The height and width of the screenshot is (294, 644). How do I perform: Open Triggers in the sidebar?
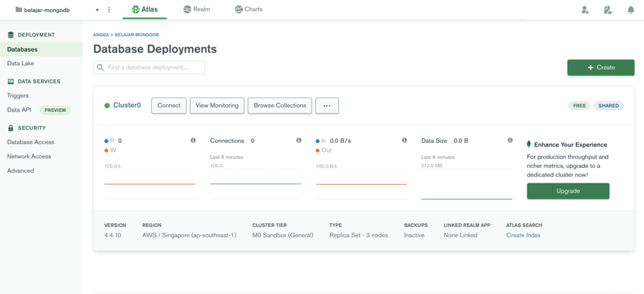point(17,96)
